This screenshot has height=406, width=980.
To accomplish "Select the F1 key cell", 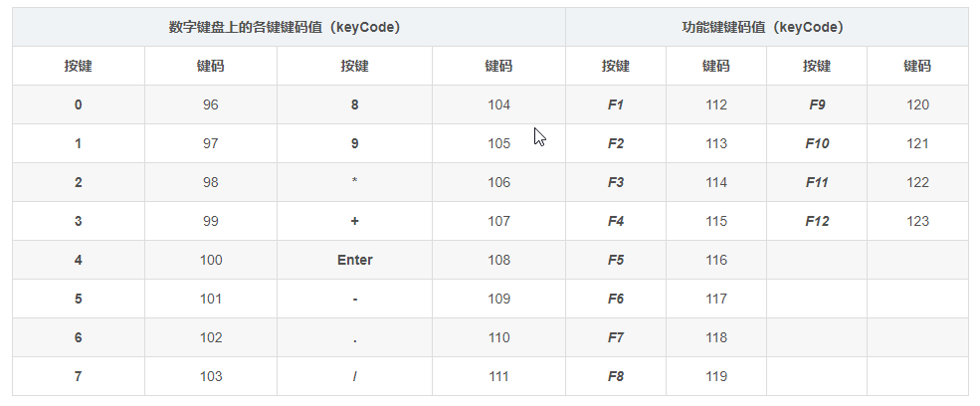I will 616,104.
